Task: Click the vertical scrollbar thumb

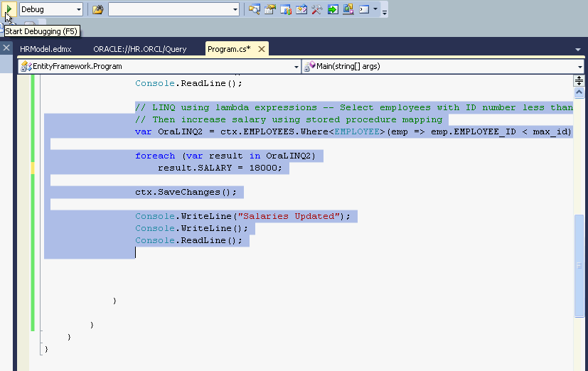Action: (x=579, y=264)
